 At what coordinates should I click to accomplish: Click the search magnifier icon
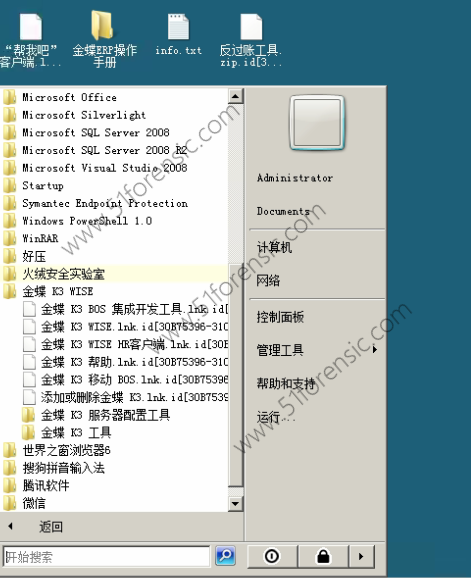[x=226, y=556]
